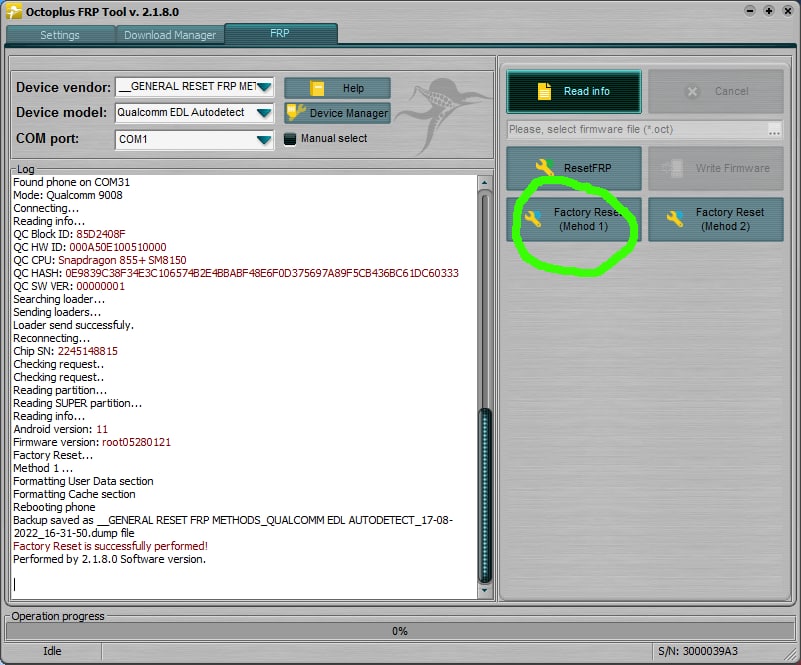The width and height of the screenshot is (801, 665).
Task: Minimize the Octoplus FRP Tool window
Action: click(x=750, y=11)
